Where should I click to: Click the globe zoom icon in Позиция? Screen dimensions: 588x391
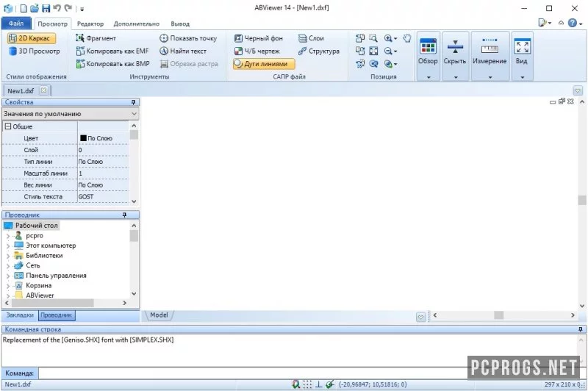coord(388,64)
